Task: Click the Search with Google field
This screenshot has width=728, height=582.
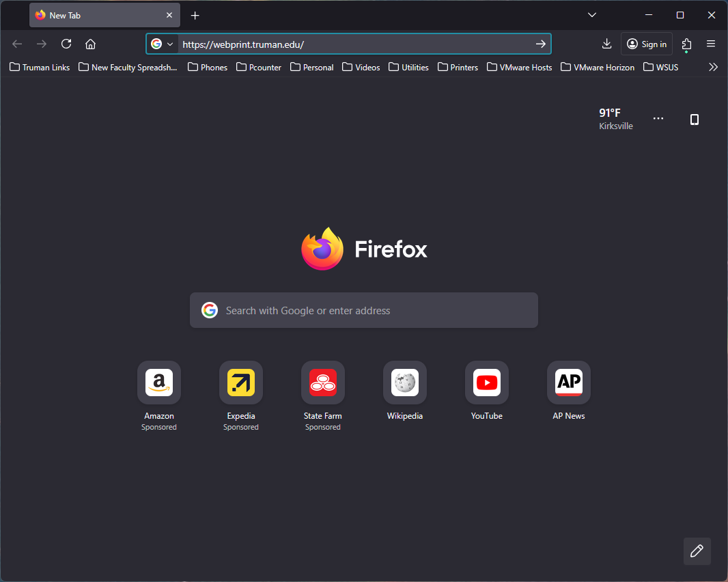Action: click(364, 310)
